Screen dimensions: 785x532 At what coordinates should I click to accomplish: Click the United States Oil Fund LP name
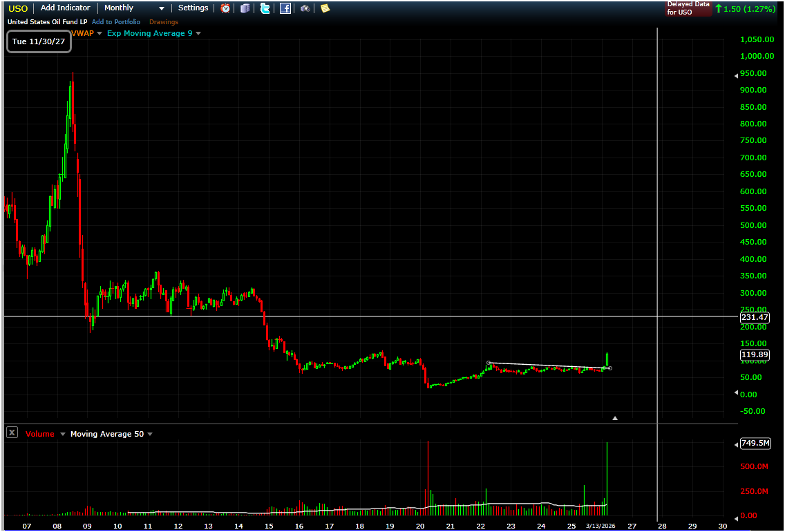pyautogui.click(x=47, y=22)
